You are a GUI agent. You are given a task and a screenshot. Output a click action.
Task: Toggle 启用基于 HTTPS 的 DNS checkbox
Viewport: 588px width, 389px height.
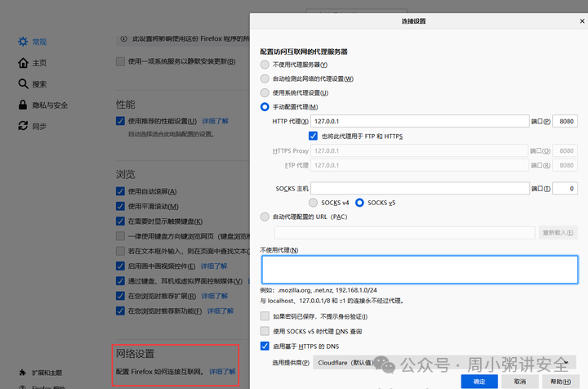point(265,346)
